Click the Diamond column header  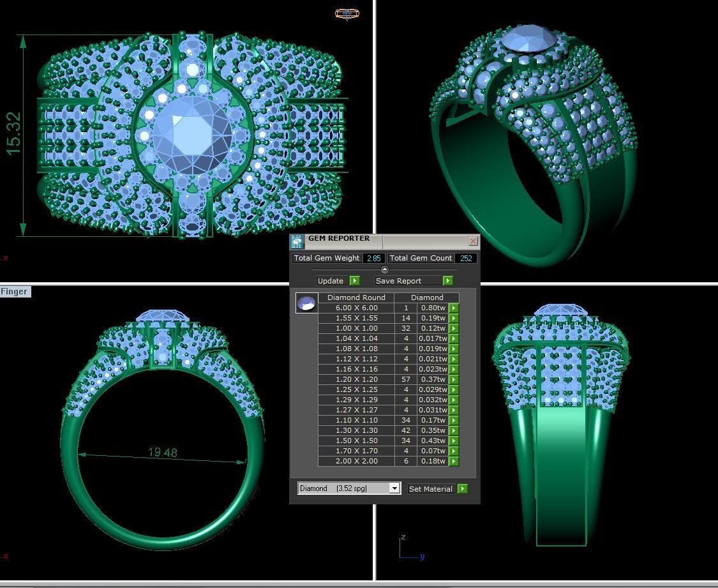coord(427,298)
